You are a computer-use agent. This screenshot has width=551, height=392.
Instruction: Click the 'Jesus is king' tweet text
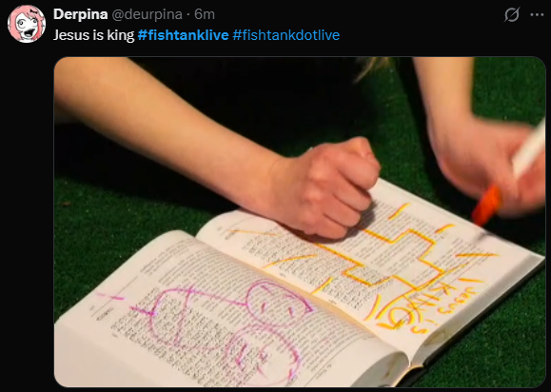(94, 35)
